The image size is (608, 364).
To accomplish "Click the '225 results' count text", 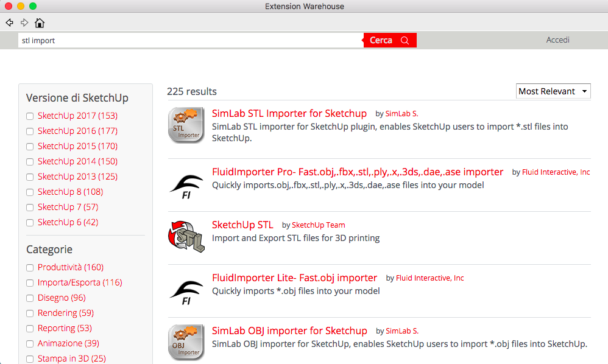I will click(x=192, y=91).
